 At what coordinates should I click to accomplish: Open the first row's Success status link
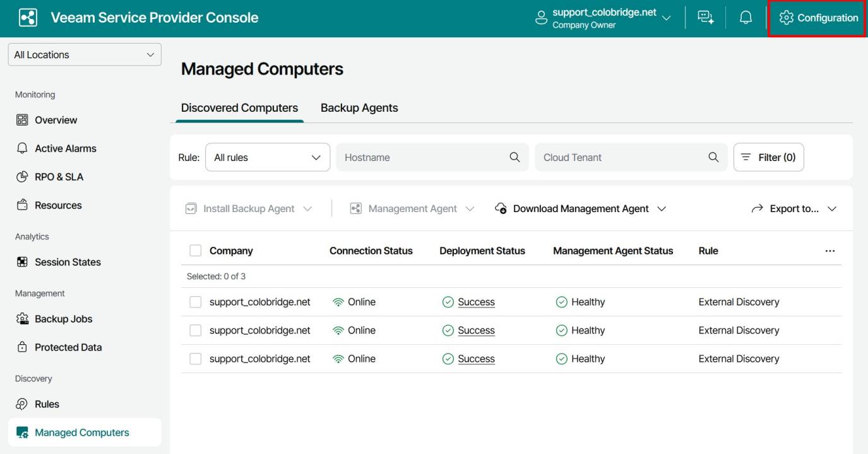point(476,302)
